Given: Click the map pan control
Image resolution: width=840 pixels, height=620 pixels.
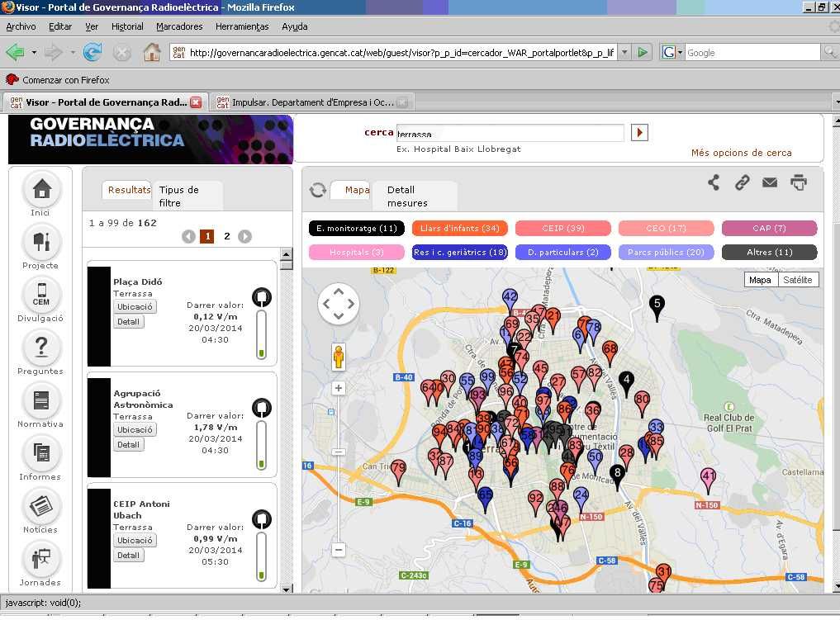Looking at the screenshot, I should coord(339,304).
